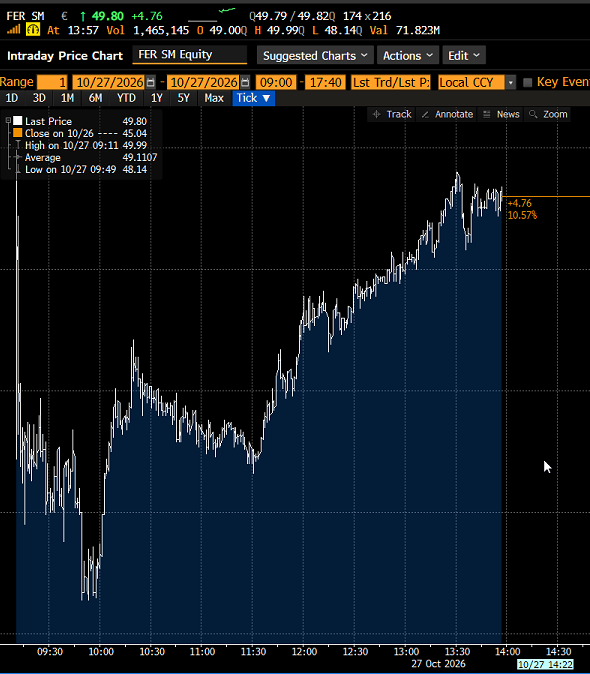
Task: Click the High on 10/27 09:11 legend row
Action: (x=82, y=145)
